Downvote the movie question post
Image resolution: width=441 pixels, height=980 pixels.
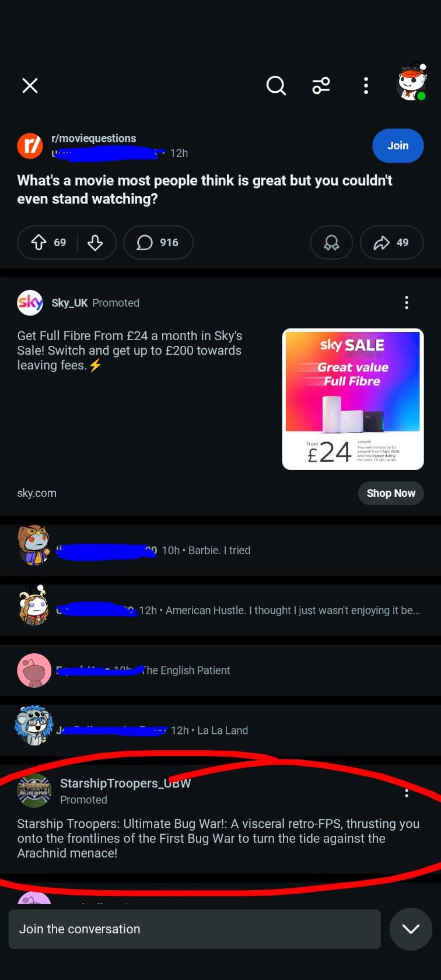(x=95, y=243)
